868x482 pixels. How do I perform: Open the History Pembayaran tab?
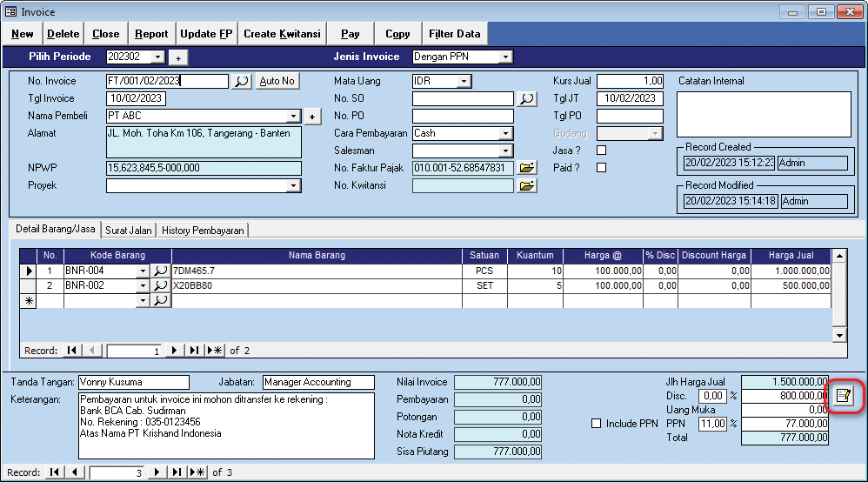pos(202,231)
